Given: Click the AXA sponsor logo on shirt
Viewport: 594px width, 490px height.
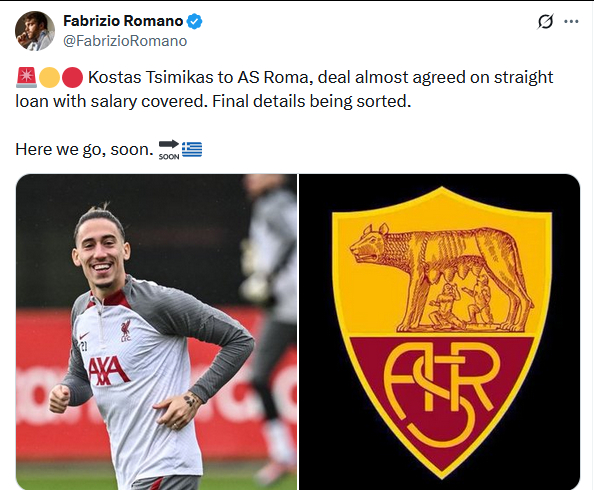Looking at the screenshot, I should [x=108, y=371].
